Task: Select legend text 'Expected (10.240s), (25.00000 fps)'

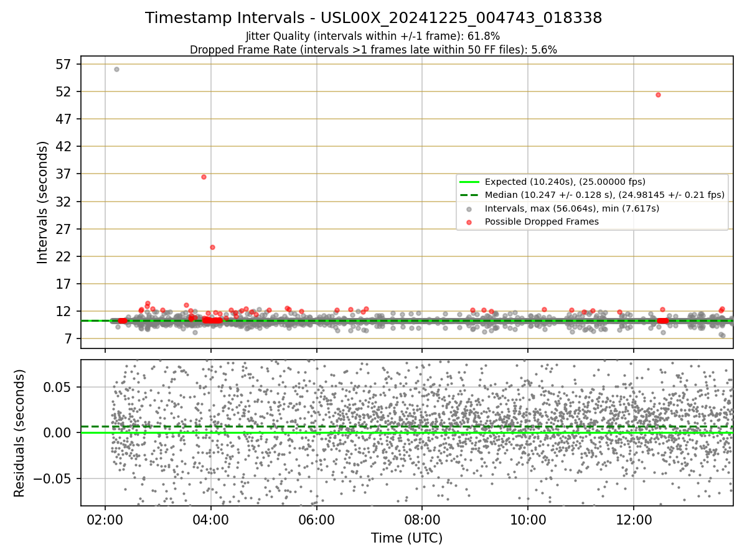Action: click(x=565, y=182)
